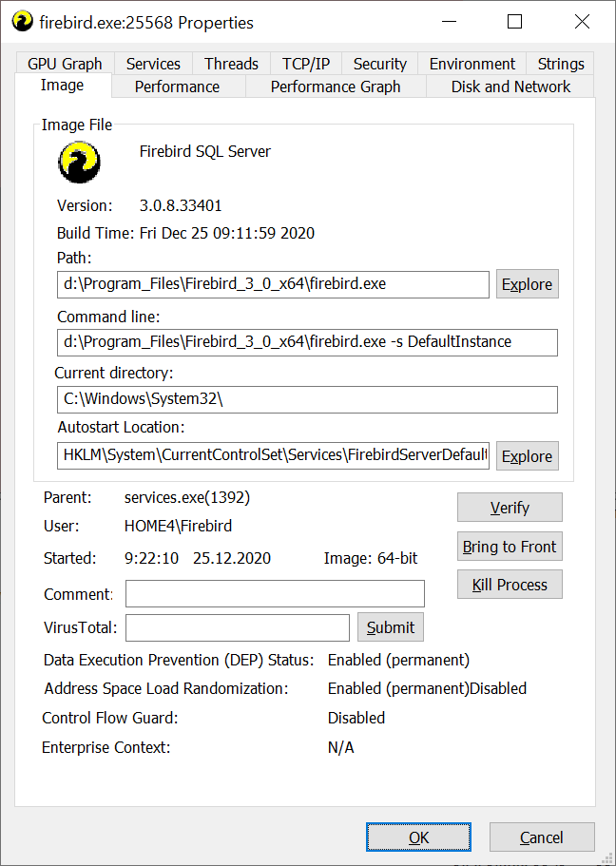Confirm with the OK button
616x866 pixels.
coord(419,837)
